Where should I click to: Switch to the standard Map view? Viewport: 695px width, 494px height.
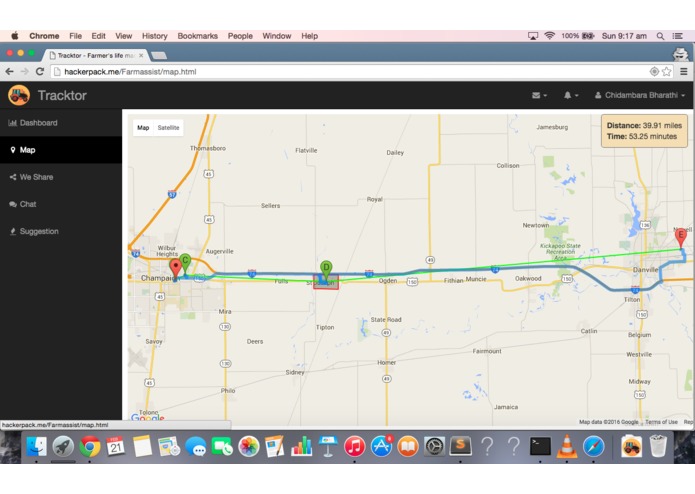143,128
